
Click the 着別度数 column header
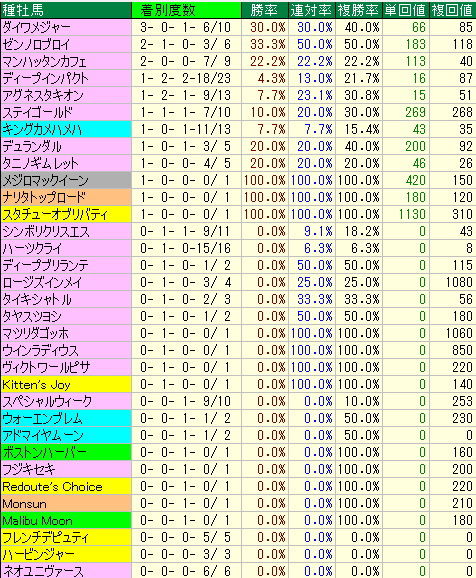click(x=186, y=10)
